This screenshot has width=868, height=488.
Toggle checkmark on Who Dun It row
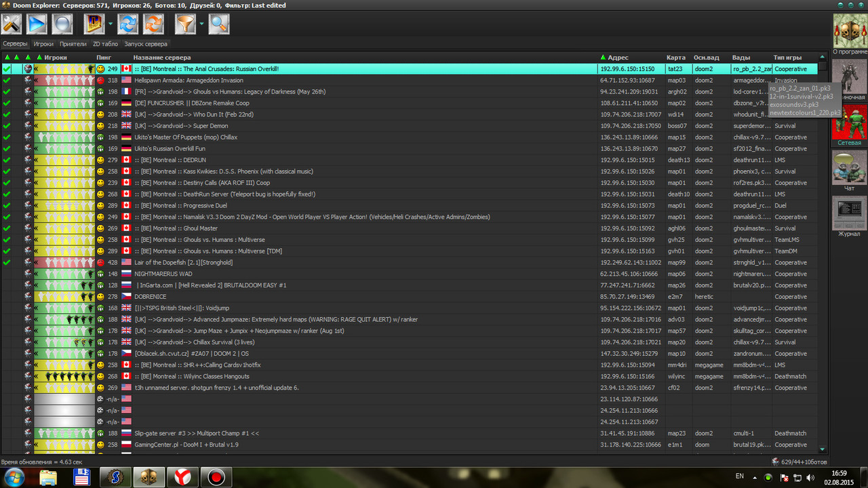[6, 115]
